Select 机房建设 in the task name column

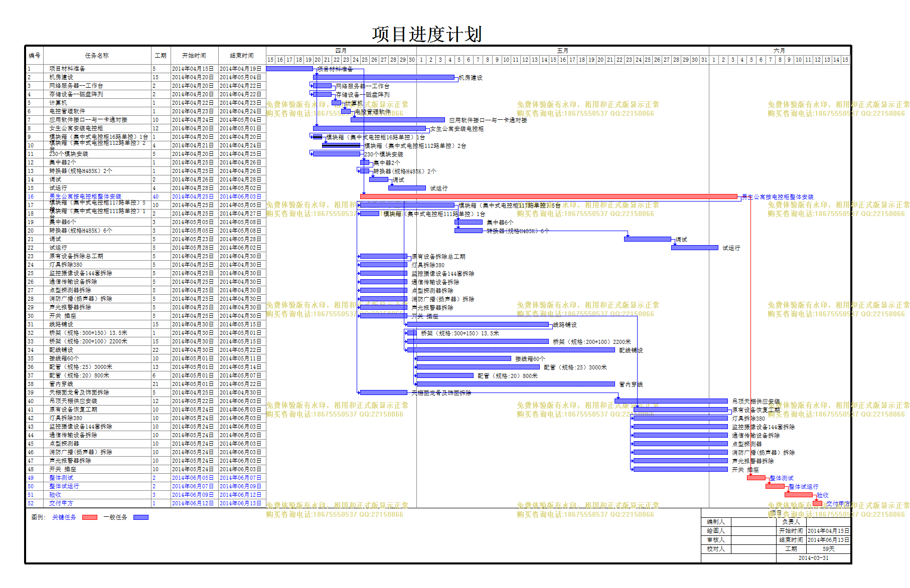click(x=61, y=77)
